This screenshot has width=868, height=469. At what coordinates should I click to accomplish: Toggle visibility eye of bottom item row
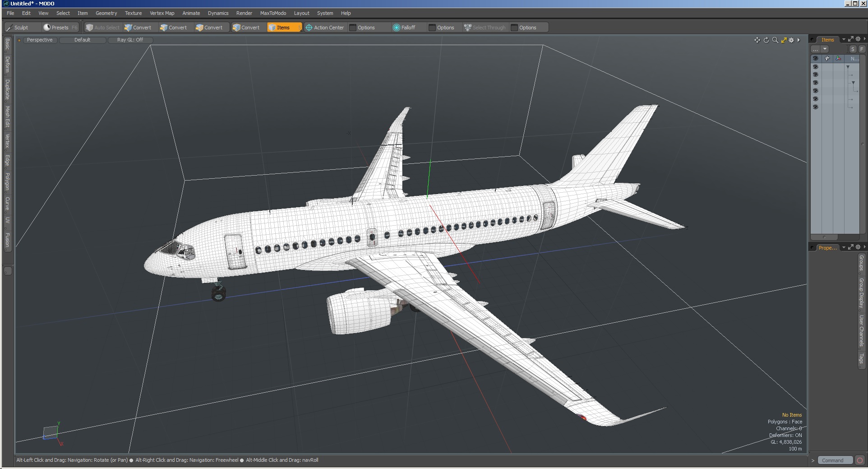[815, 107]
